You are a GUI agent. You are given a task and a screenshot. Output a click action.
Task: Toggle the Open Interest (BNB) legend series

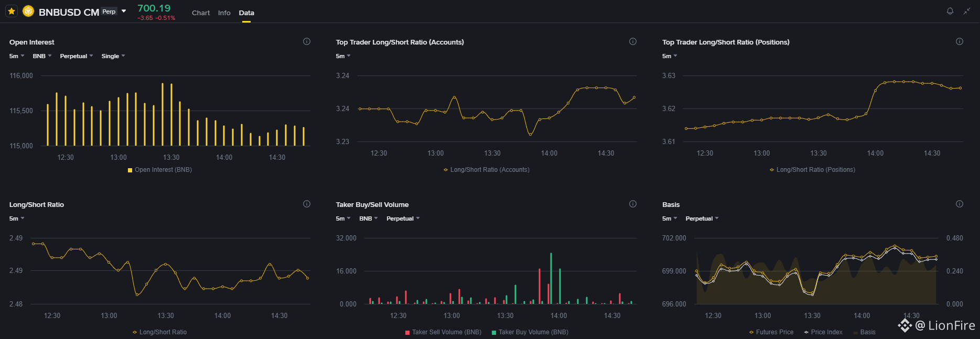coord(160,170)
